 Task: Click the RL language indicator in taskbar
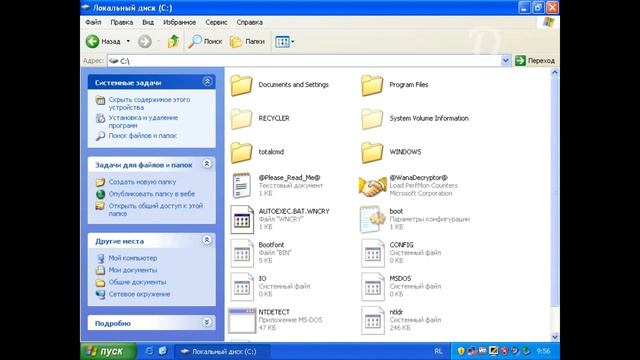438,351
